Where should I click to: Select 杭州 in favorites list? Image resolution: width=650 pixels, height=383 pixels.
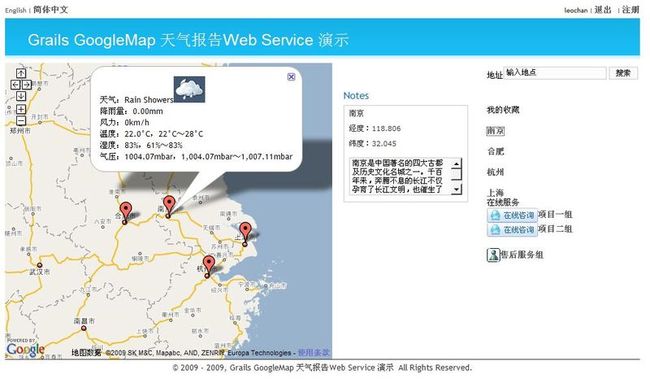[x=495, y=172]
